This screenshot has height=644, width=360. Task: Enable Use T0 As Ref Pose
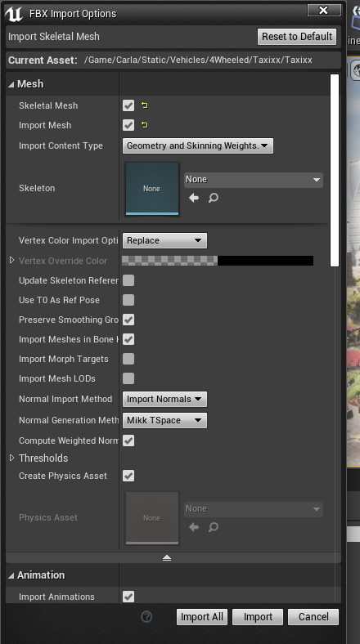click(128, 300)
